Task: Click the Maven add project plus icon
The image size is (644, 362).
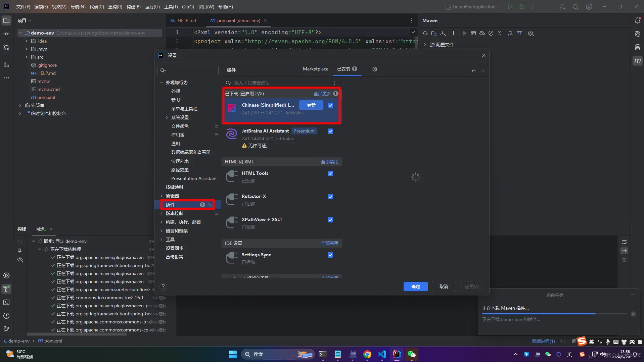Action: click(x=453, y=33)
